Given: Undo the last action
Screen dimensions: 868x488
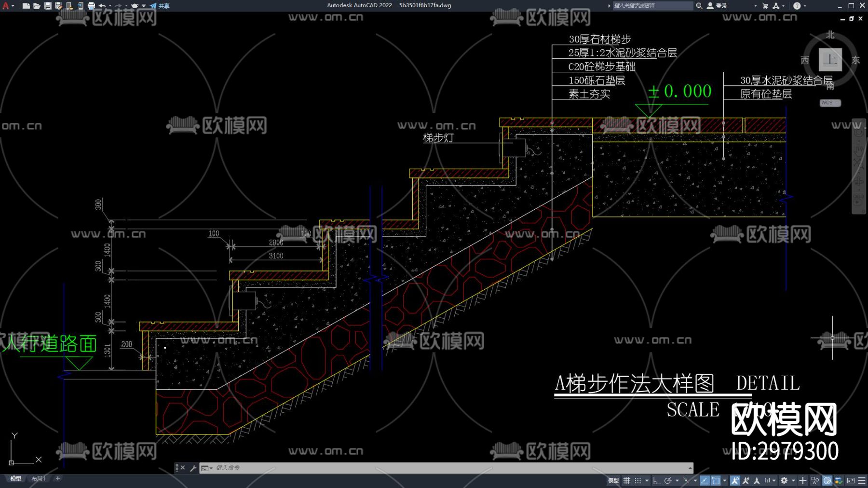Looking at the screenshot, I should 102,6.
